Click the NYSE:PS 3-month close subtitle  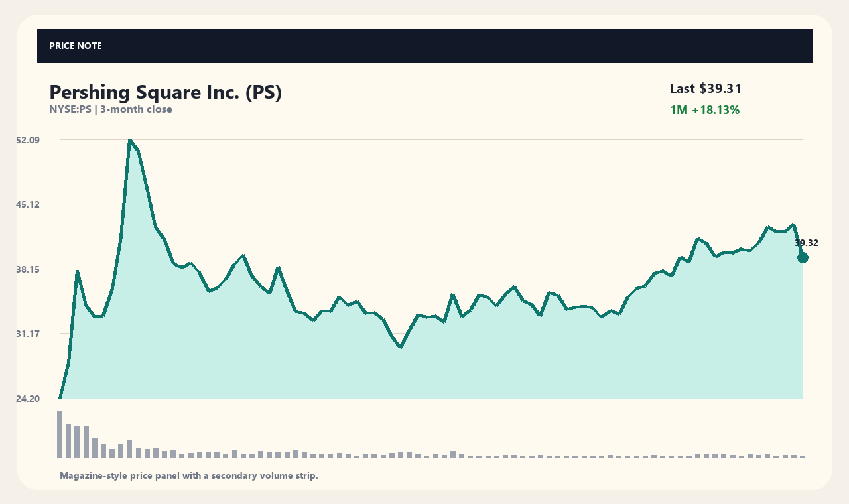tap(111, 109)
